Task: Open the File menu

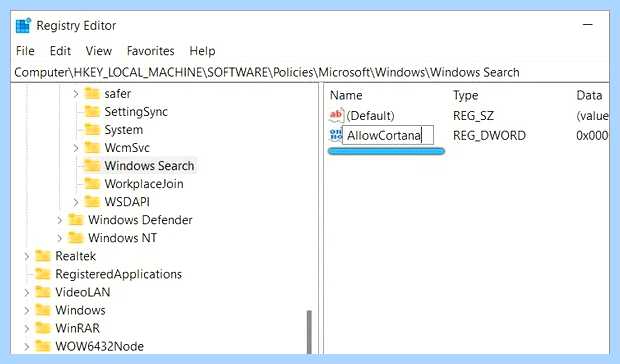Action: pos(25,51)
